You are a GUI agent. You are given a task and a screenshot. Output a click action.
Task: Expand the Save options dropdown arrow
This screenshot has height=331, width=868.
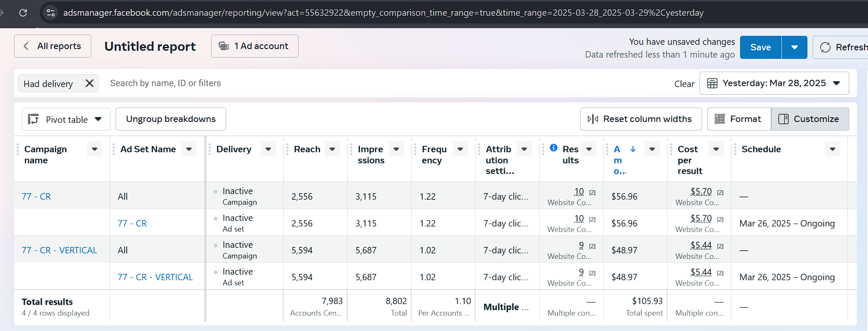tap(794, 47)
